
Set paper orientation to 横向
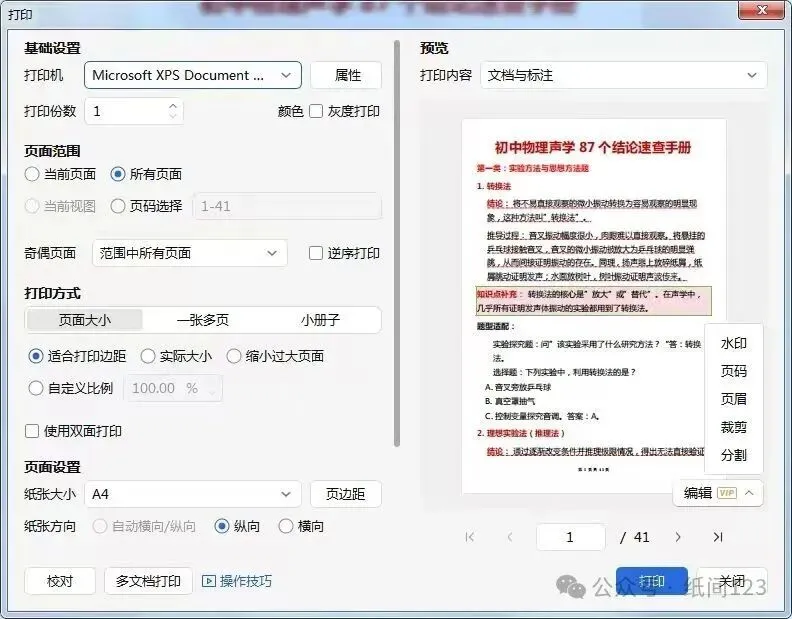coord(285,526)
